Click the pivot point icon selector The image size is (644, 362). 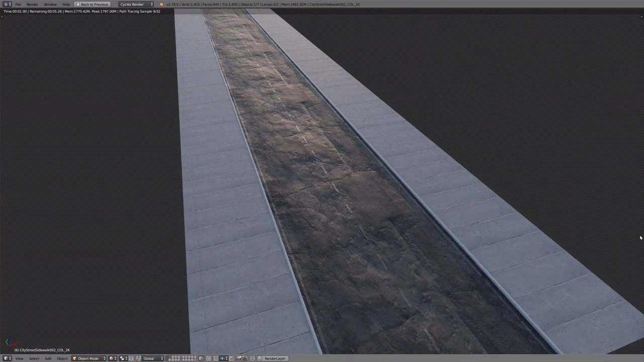(122, 358)
